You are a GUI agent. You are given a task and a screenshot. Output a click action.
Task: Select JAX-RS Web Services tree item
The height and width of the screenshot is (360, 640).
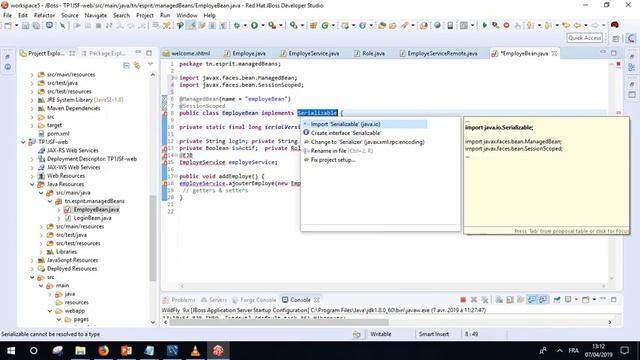[x=73, y=151]
